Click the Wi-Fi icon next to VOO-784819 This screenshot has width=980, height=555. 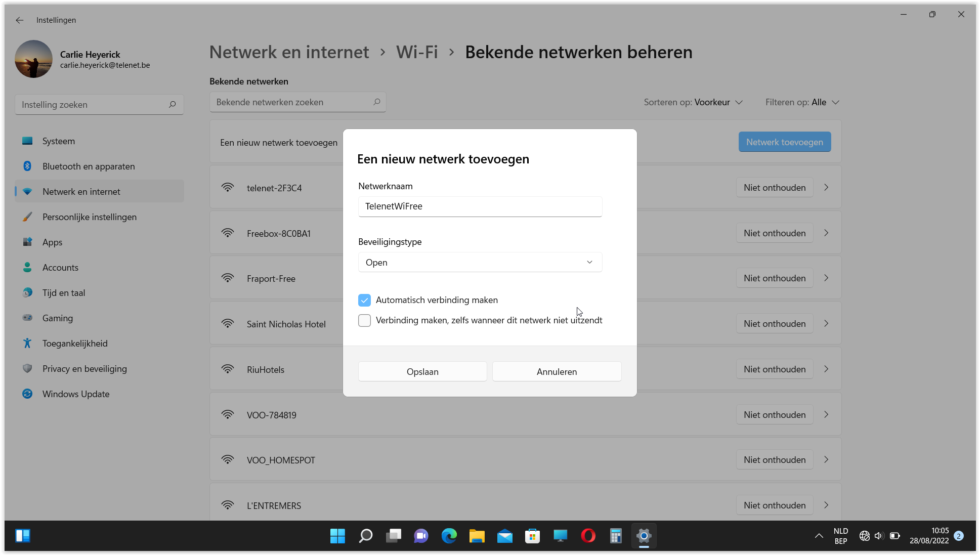point(228,415)
